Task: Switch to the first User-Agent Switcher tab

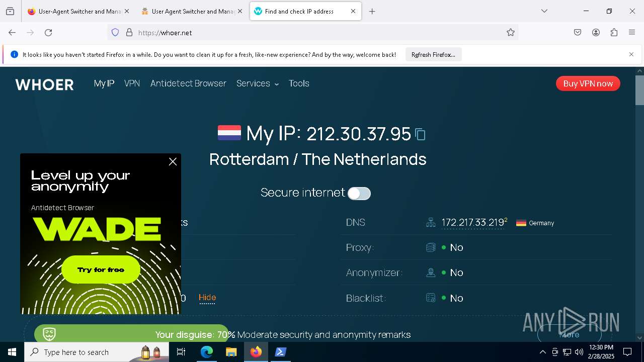Action: (78, 11)
